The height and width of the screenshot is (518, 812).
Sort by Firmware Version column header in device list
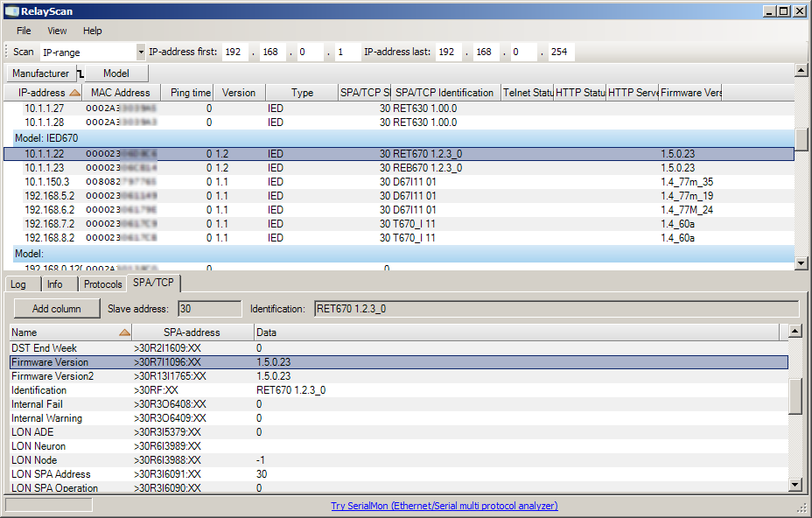coord(690,93)
